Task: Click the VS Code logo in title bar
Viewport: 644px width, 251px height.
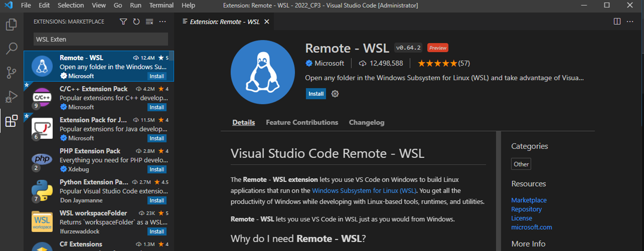Action: tap(8, 5)
